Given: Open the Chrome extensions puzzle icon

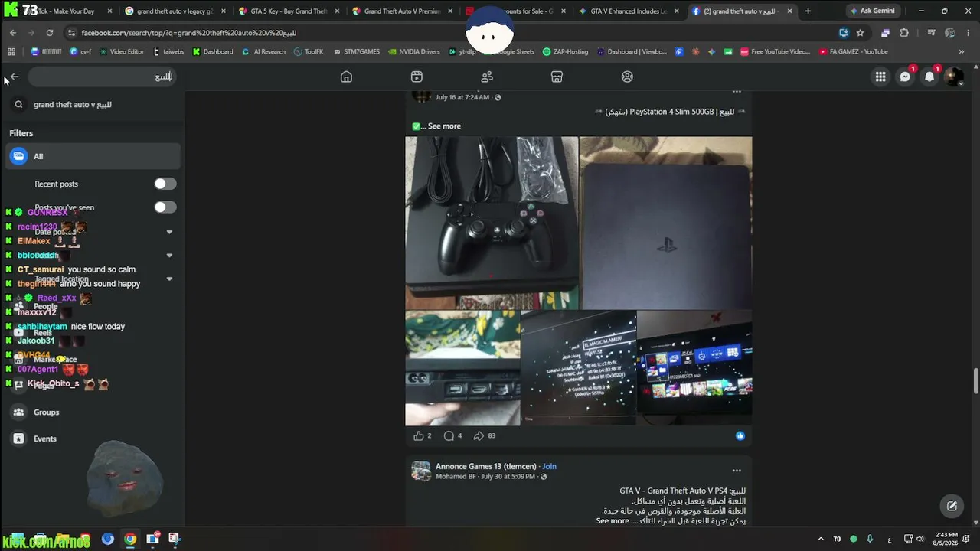Looking at the screenshot, I should point(904,33).
